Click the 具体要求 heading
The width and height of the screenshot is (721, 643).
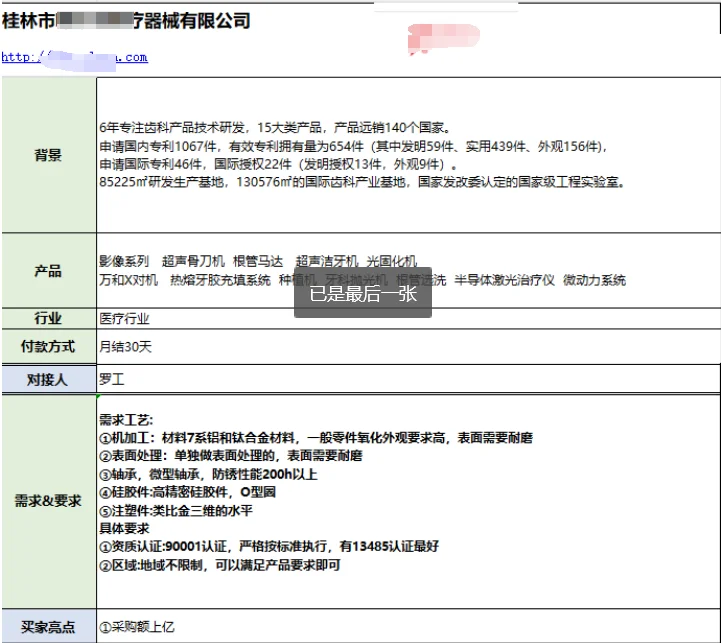click(x=124, y=528)
